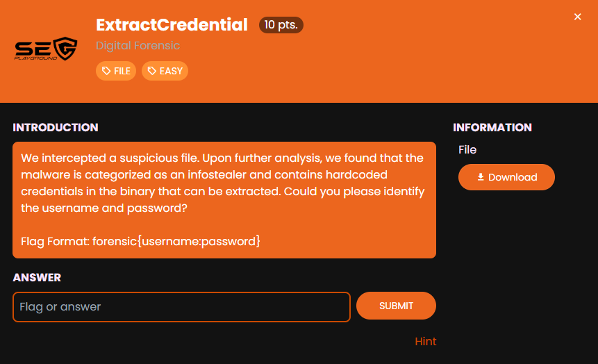The height and width of the screenshot is (364, 598).
Task: Click the INTRODUCTION section heading
Action: 56,128
